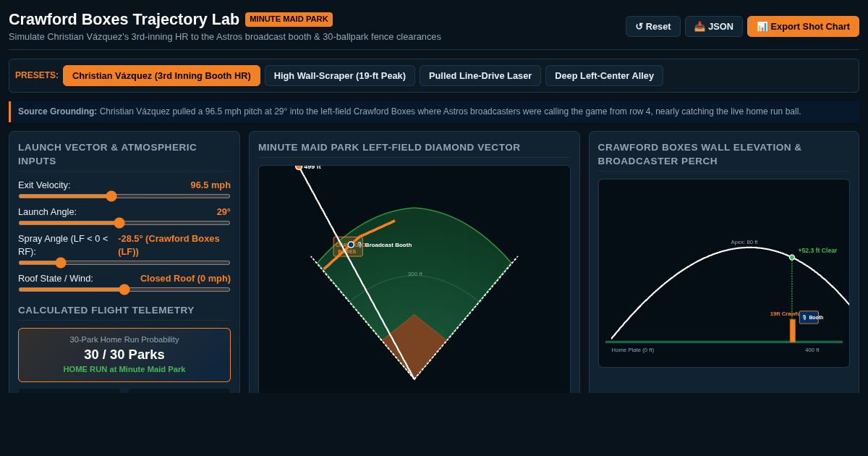Select High Wall-Scraper preset
The height and width of the screenshot is (456, 868).
pos(340,76)
